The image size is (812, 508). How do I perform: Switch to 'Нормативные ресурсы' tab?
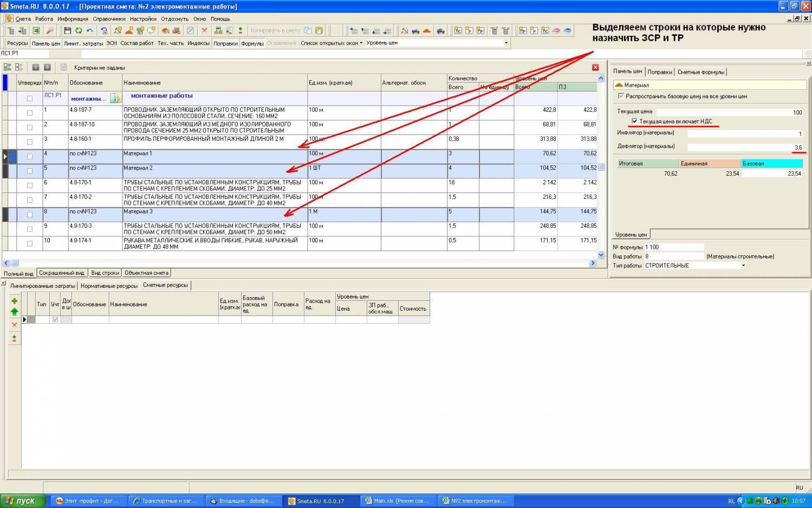pos(109,286)
